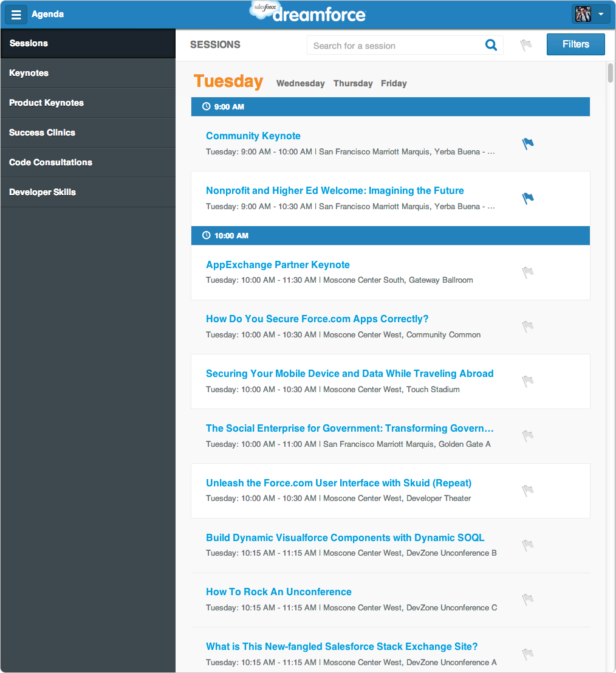Switch to the Thursday tab

(x=353, y=83)
